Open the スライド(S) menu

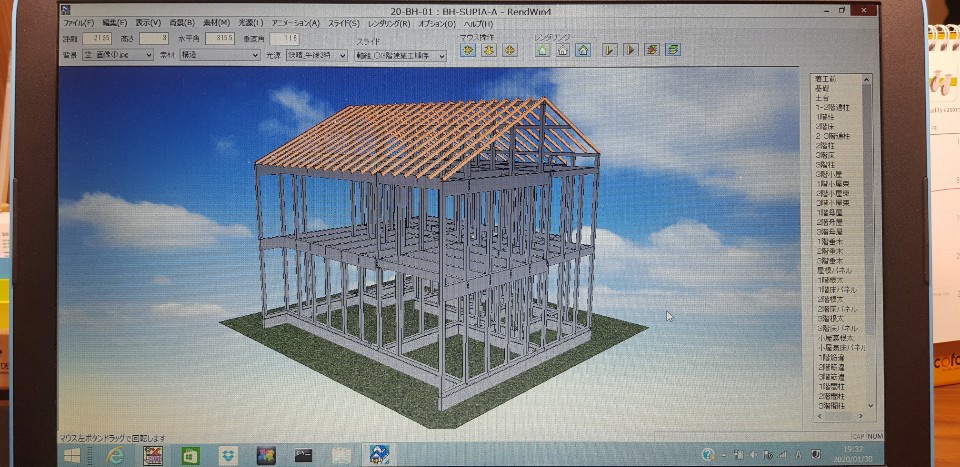(x=344, y=23)
